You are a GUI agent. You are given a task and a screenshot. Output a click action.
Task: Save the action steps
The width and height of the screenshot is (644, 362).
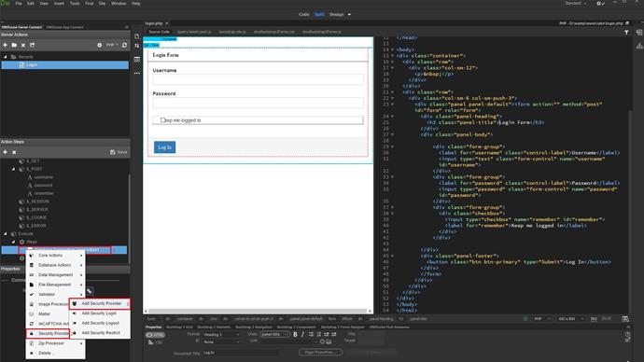point(119,152)
